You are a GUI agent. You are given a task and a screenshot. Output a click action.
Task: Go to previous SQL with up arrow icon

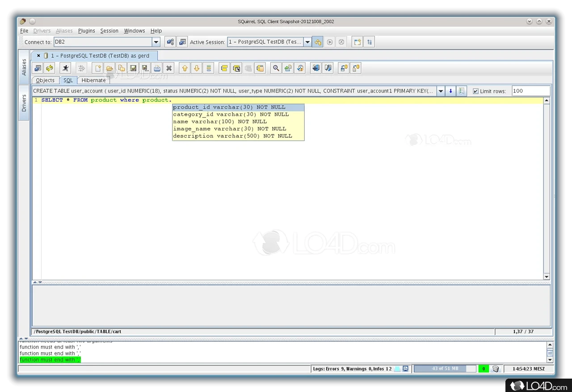pos(185,68)
